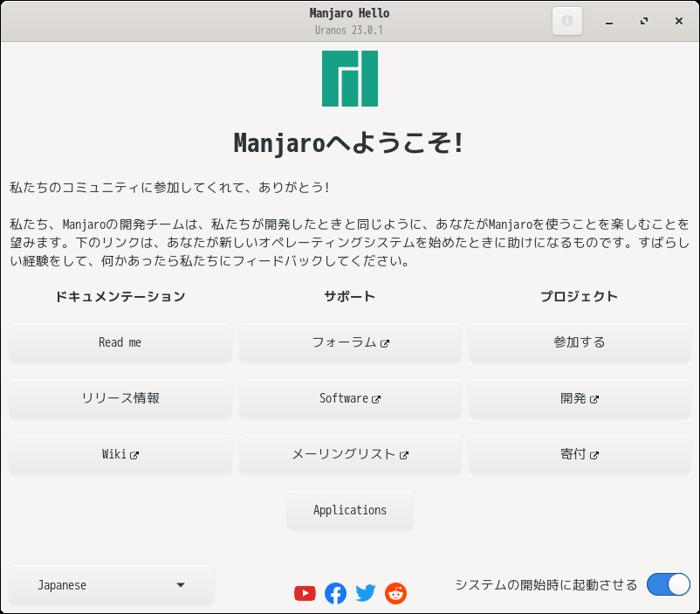This screenshot has width=700, height=614.
Task: Open リリース情報 release info
Action: (x=120, y=398)
